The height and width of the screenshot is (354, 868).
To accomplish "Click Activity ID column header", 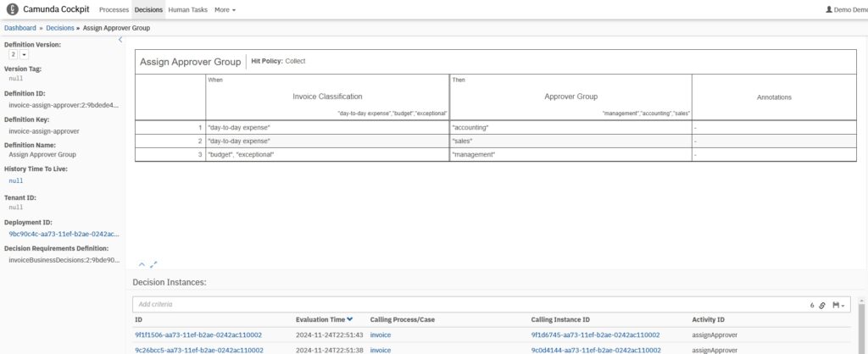I will [x=708, y=320].
